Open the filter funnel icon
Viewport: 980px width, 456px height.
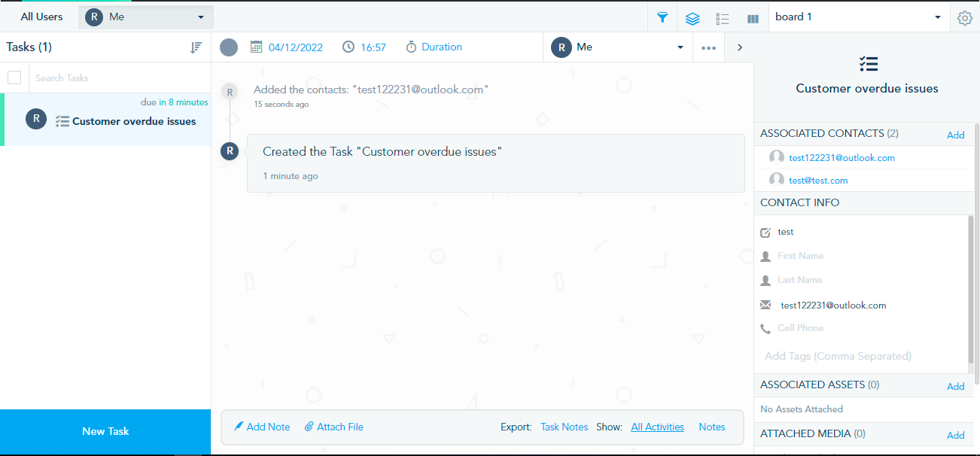click(x=662, y=17)
